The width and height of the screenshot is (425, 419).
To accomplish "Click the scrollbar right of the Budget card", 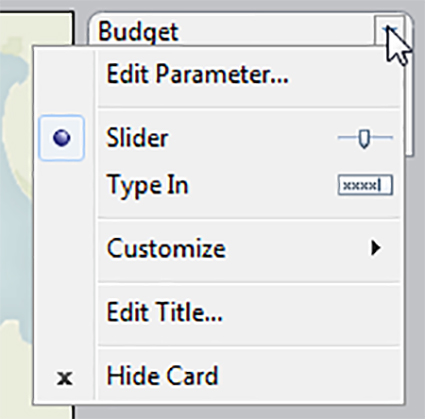I will pos(410,100).
